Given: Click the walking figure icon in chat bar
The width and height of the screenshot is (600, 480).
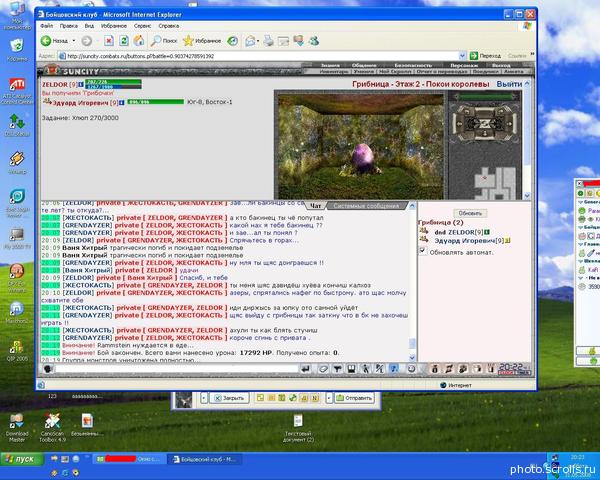Looking at the screenshot, I should pyautogui.click(x=365, y=369).
